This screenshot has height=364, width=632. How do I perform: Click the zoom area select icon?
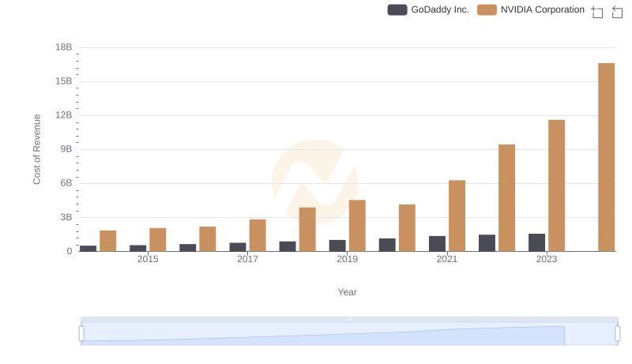pos(597,12)
